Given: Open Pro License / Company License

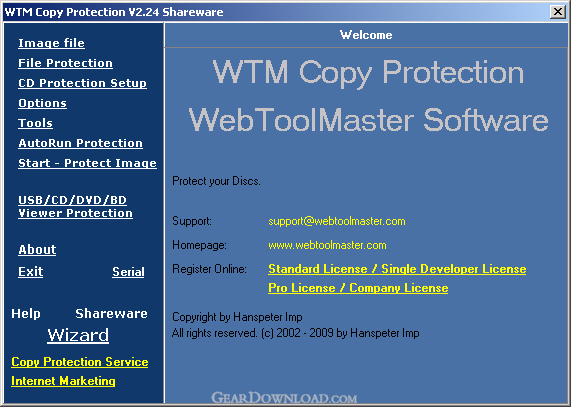Looking at the screenshot, I should [x=358, y=288].
